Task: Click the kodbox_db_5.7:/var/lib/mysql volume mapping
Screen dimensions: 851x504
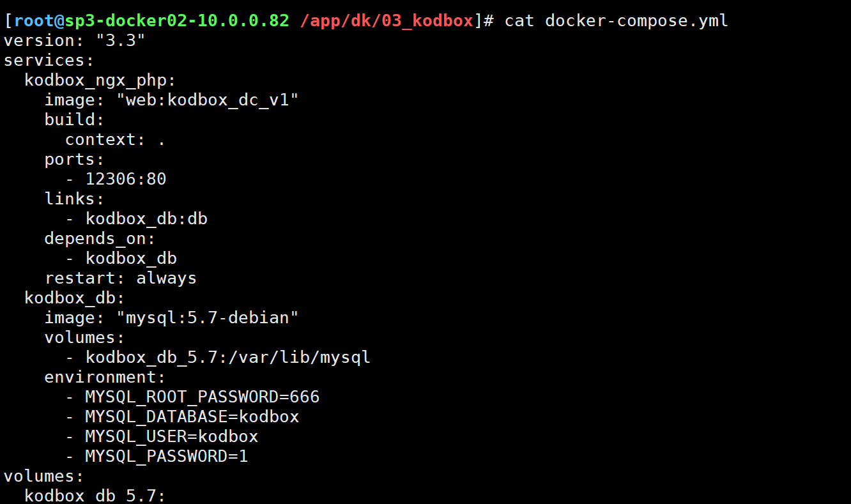Action: pos(228,357)
